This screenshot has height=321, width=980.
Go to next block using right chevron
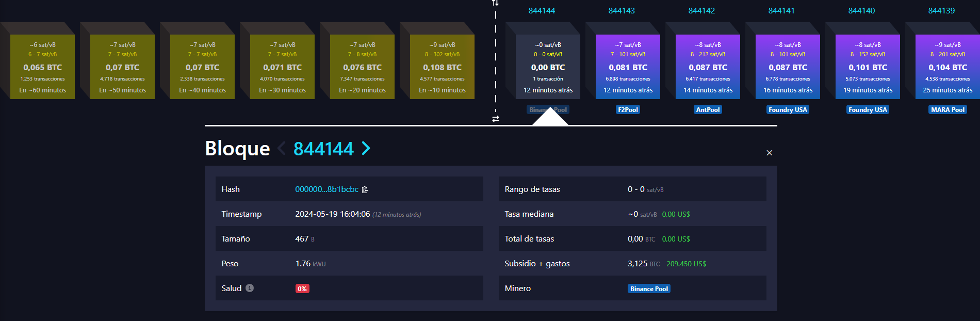(366, 149)
